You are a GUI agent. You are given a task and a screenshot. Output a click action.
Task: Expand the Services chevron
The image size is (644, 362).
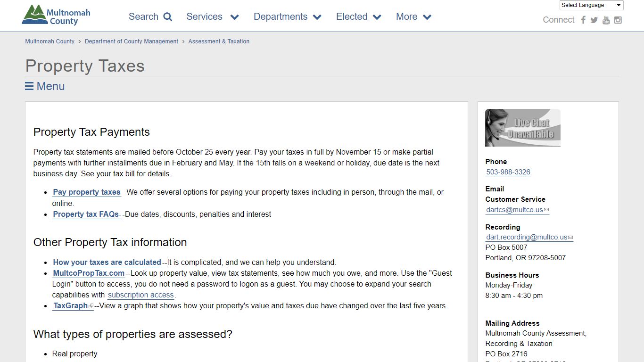[x=234, y=17]
